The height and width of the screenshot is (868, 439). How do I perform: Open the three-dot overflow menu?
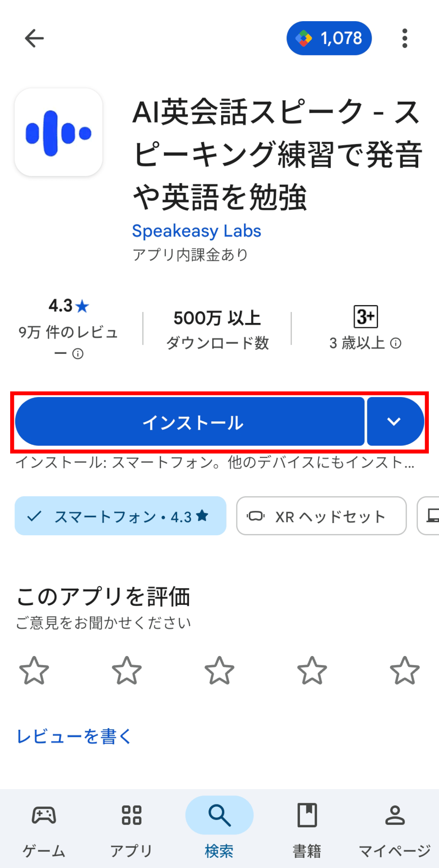(405, 39)
